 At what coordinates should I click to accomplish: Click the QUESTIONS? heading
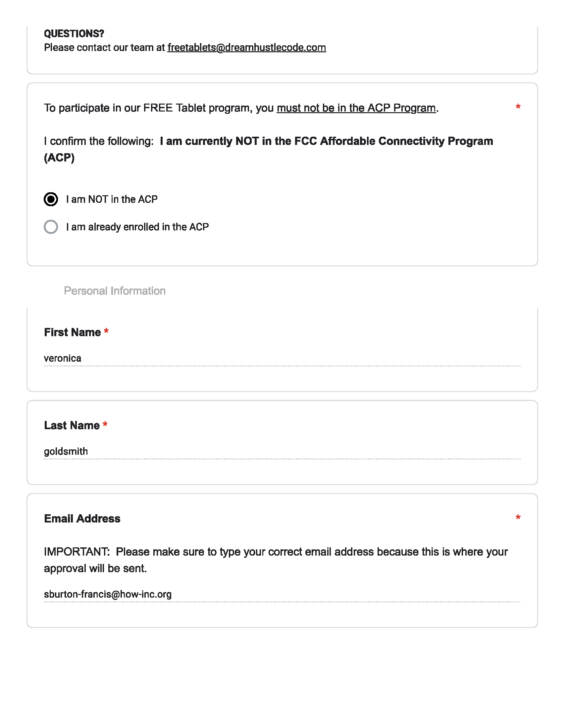pos(74,34)
